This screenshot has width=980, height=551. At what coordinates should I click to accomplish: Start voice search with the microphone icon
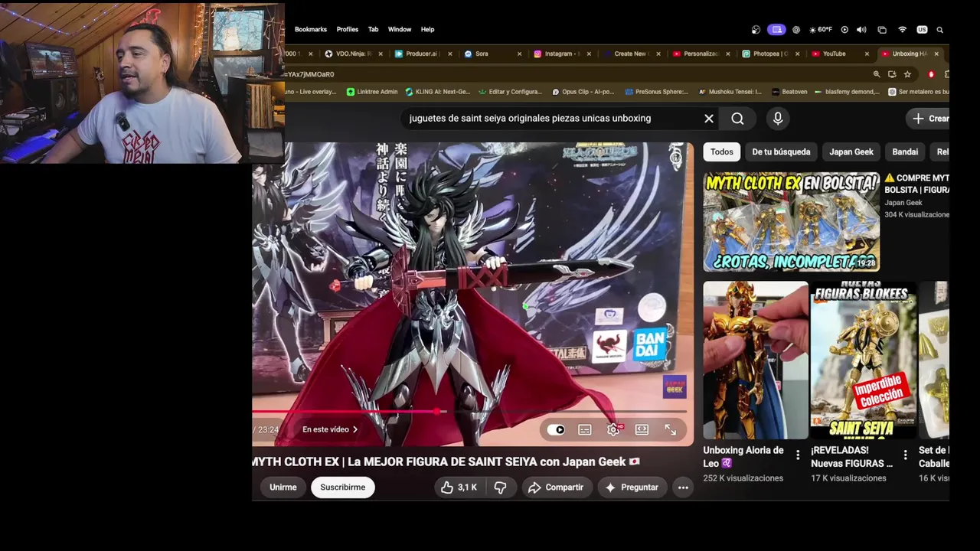tap(778, 119)
